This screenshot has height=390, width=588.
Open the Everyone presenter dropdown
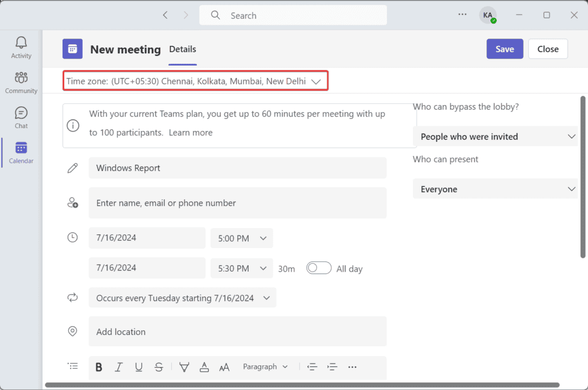pos(495,188)
